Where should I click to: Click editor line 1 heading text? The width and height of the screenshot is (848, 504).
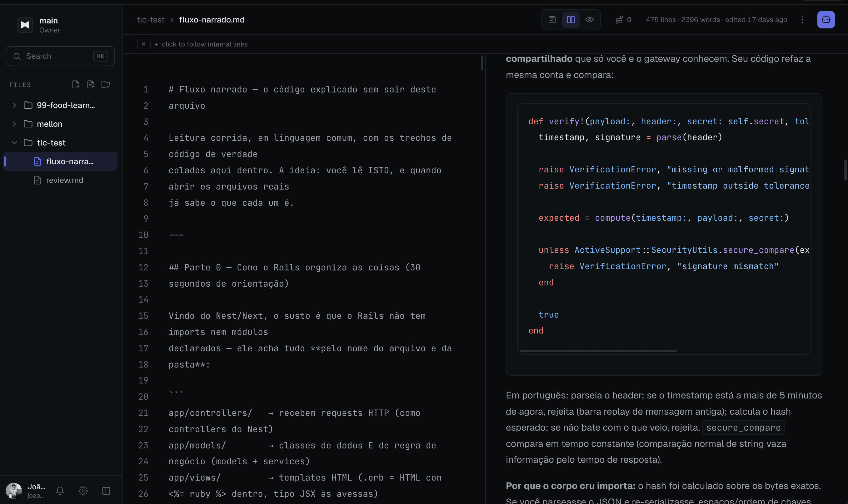point(302,90)
